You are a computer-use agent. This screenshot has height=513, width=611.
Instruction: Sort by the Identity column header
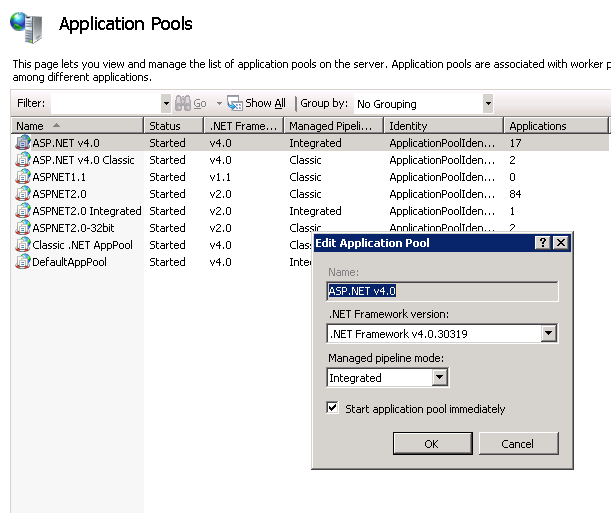[x=443, y=126]
